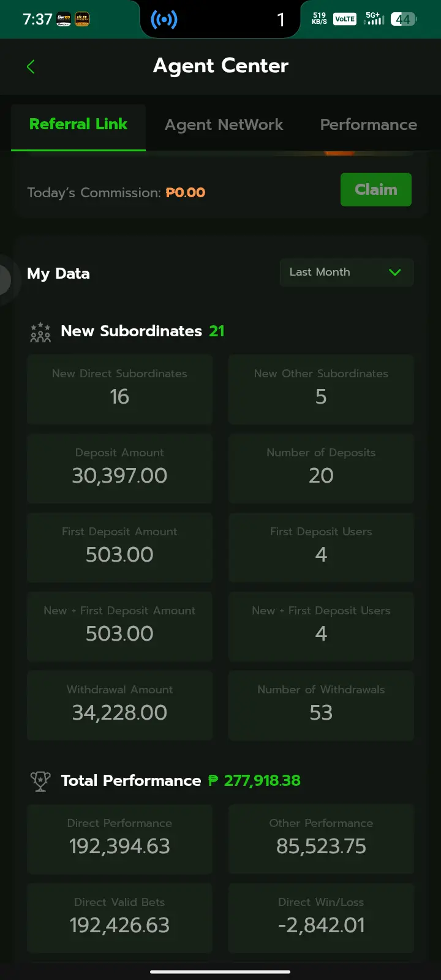441x980 pixels.
Task: Tap the VoLTE status icon
Action: [x=345, y=19]
